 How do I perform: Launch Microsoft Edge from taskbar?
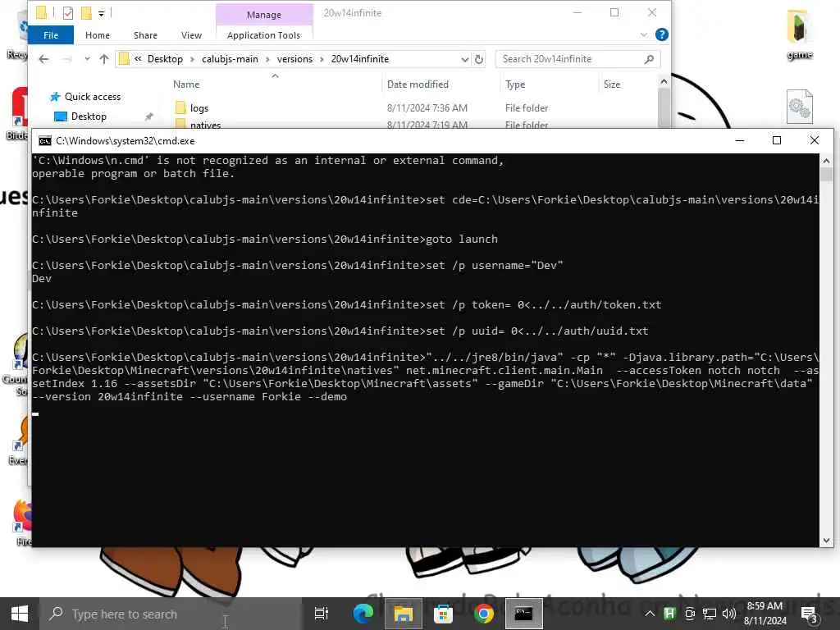(363, 614)
